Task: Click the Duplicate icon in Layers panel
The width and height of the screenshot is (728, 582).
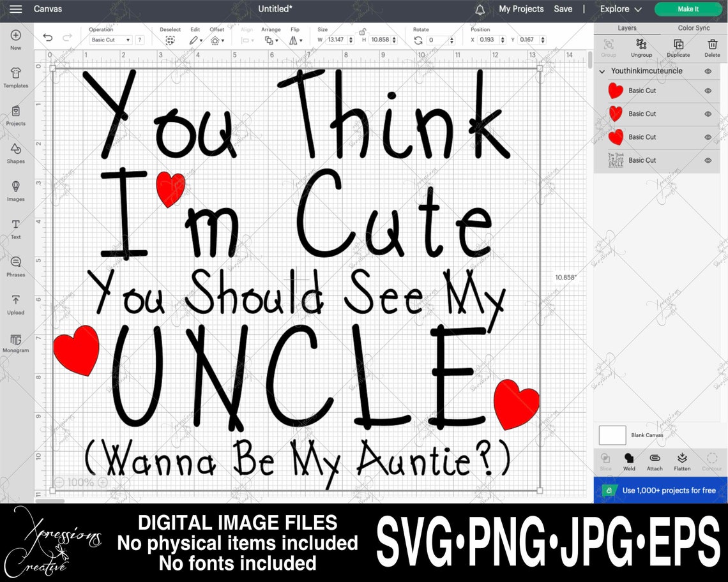Action: click(678, 45)
